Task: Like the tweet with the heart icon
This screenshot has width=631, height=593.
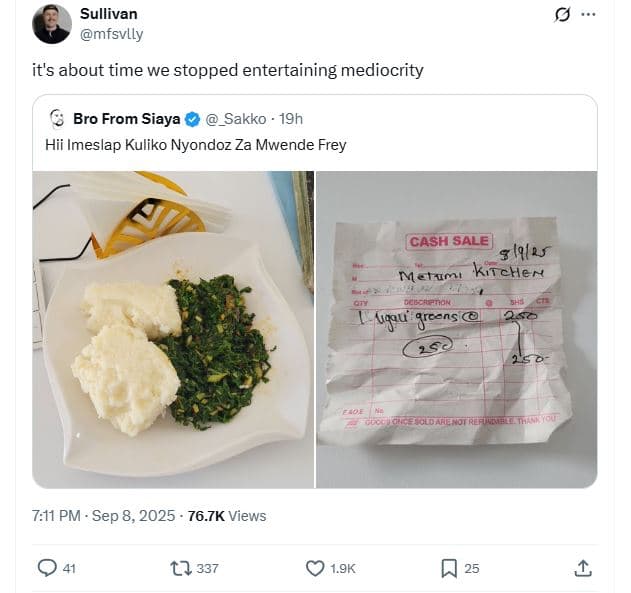Action: pyautogui.click(x=315, y=568)
